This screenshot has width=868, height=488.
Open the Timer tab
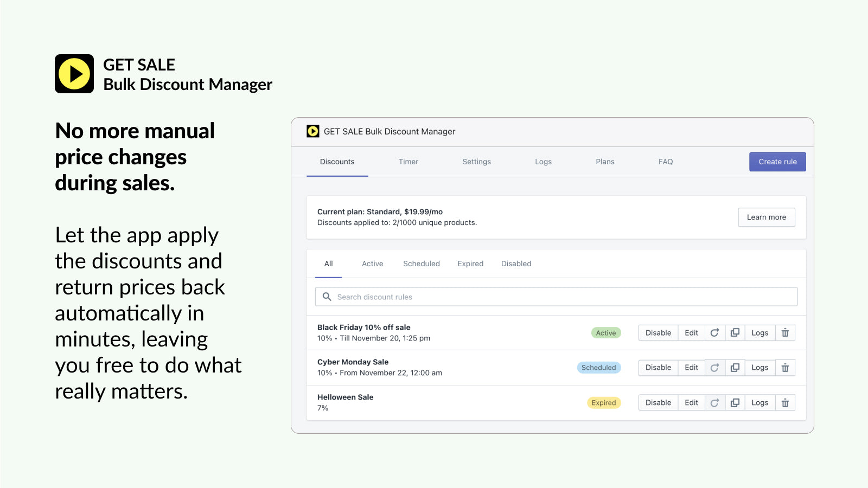click(408, 162)
